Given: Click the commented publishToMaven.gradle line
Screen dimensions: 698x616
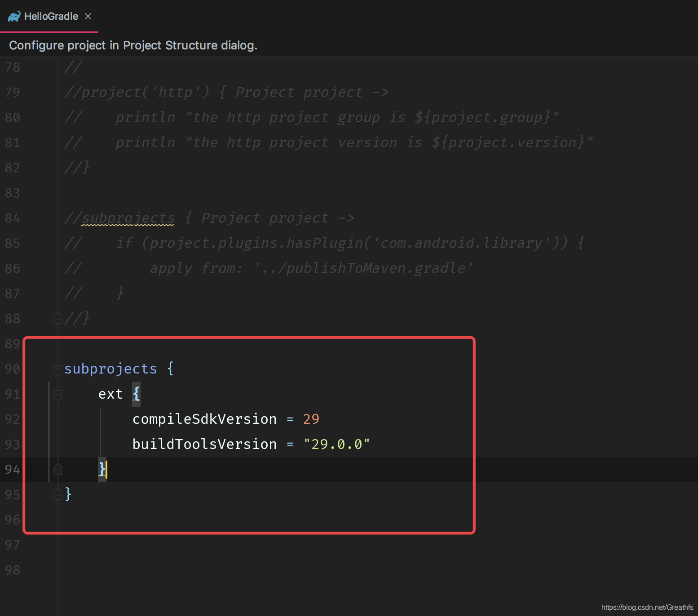Looking at the screenshot, I should pyautogui.click(x=269, y=268).
